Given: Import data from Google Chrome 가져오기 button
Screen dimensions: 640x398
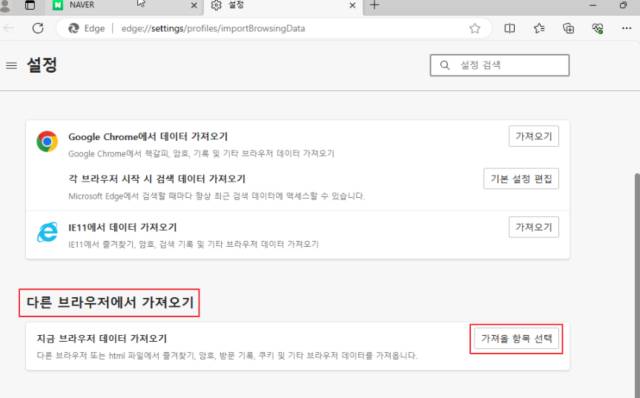Looking at the screenshot, I should [x=533, y=136].
